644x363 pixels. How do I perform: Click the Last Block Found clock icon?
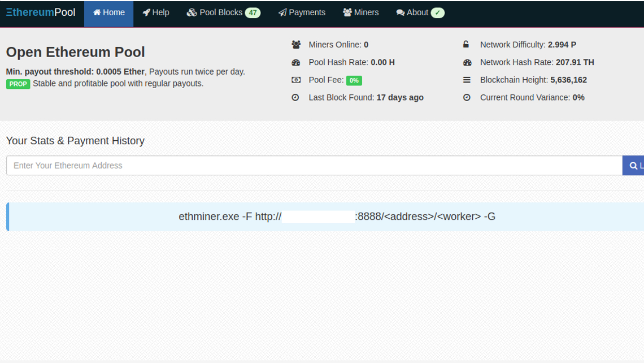295,97
